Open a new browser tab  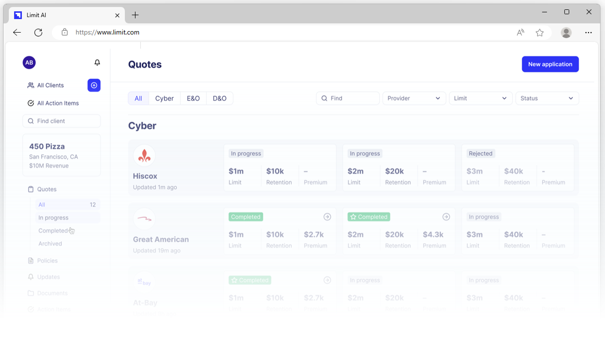tap(135, 15)
